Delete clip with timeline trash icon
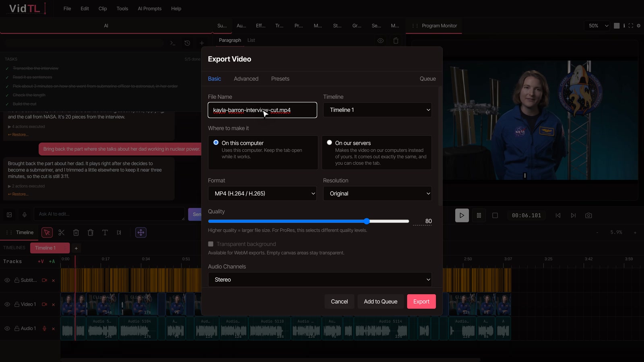This screenshot has height=362, width=644. [x=76, y=232]
